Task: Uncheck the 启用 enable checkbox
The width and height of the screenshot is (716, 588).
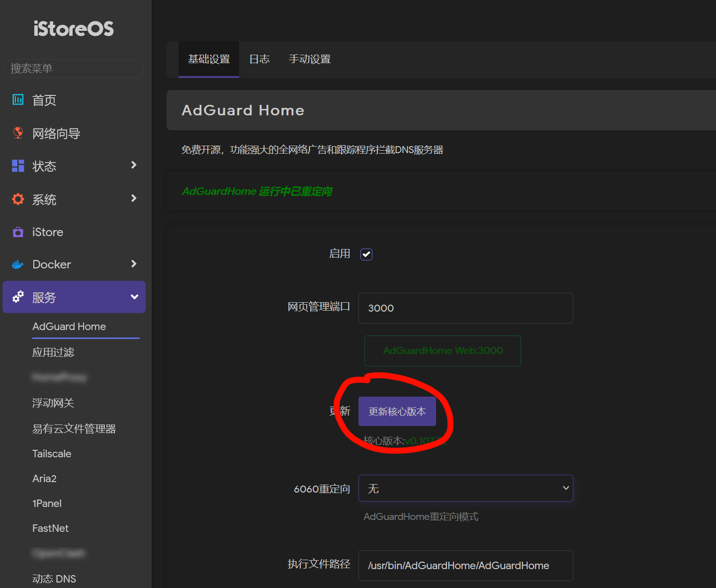Action: 366,254
